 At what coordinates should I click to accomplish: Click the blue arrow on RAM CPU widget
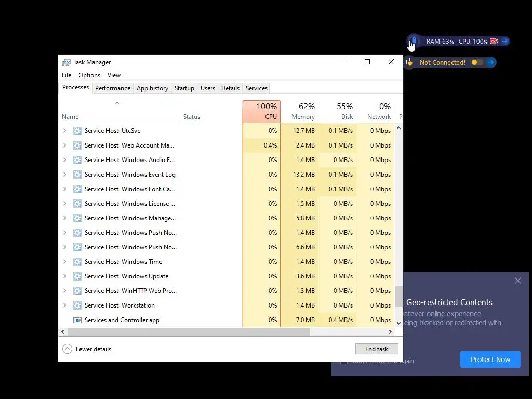[x=505, y=41]
